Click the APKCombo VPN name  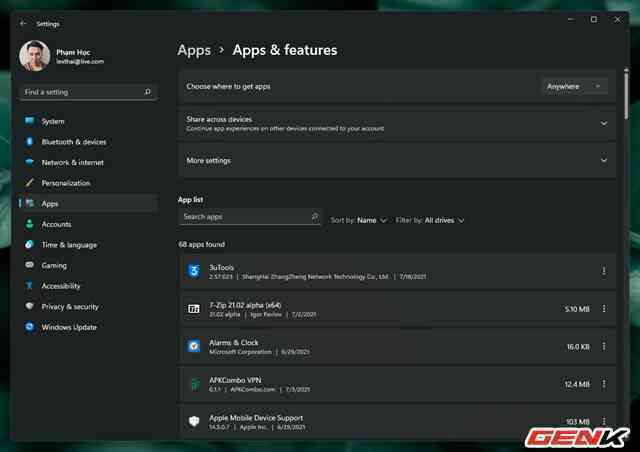[235, 380]
